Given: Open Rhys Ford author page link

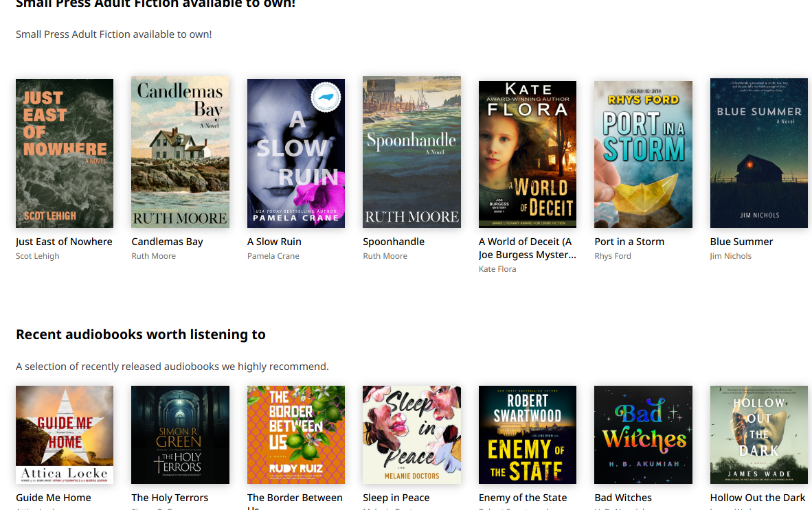Looking at the screenshot, I should pos(613,256).
